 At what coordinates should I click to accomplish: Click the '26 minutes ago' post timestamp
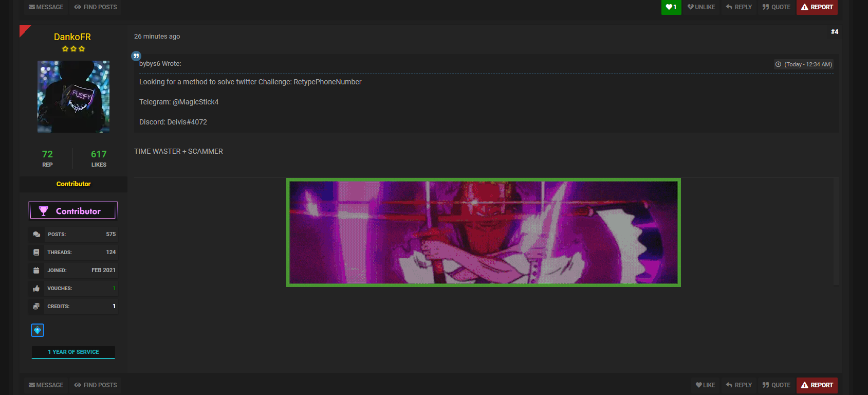pyautogui.click(x=157, y=37)
